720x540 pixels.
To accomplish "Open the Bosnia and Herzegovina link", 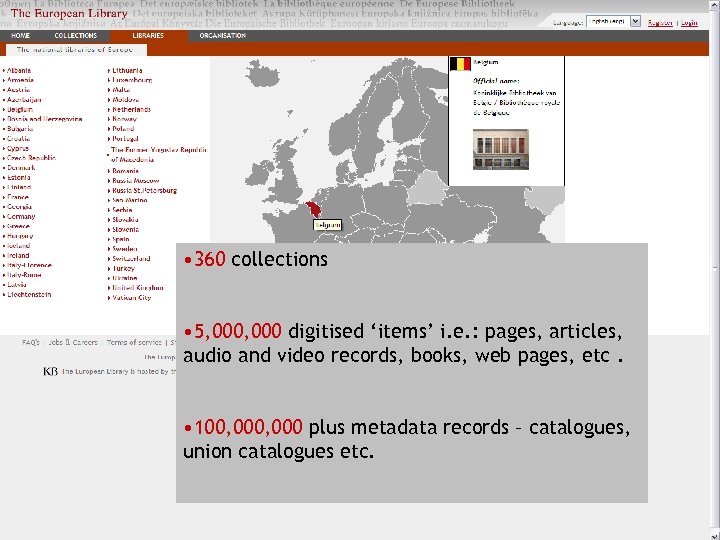I will click(45, 119).
